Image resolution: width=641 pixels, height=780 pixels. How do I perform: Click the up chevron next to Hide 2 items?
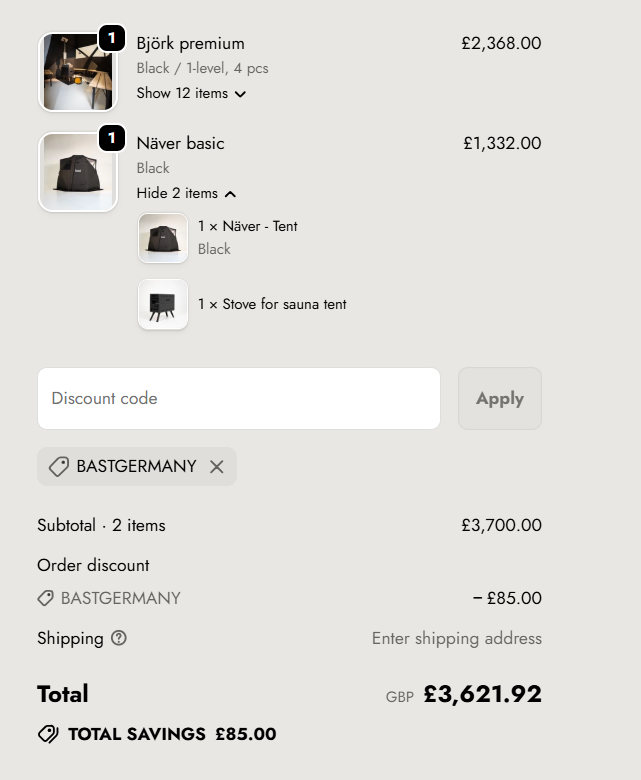pyautogui.click(x=230, y=193)
